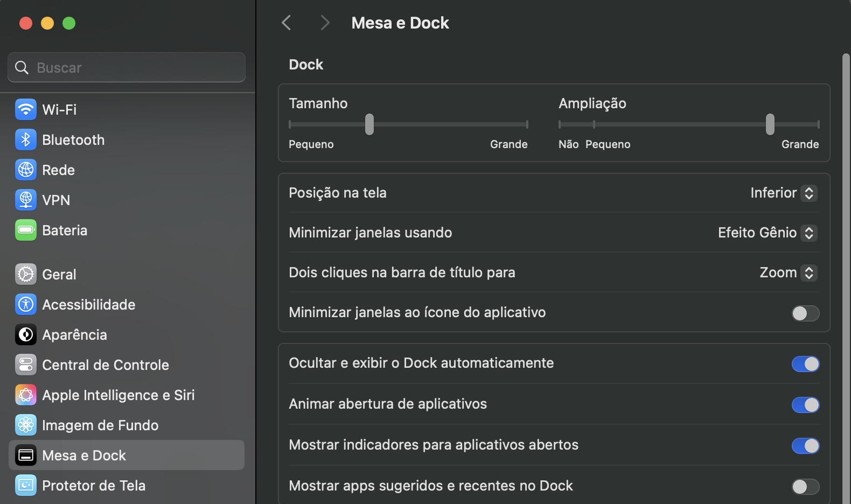The width and height of the screenshot is (851, 504).
Task: Toggle Mostrar indicadores para aplicativos abertos
Action: tap(805, 446)
